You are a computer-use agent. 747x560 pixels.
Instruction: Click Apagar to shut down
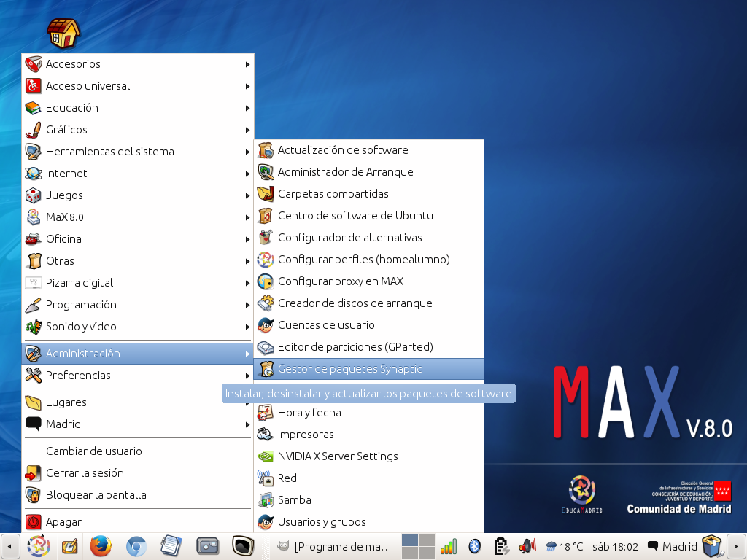coord(63,522)
